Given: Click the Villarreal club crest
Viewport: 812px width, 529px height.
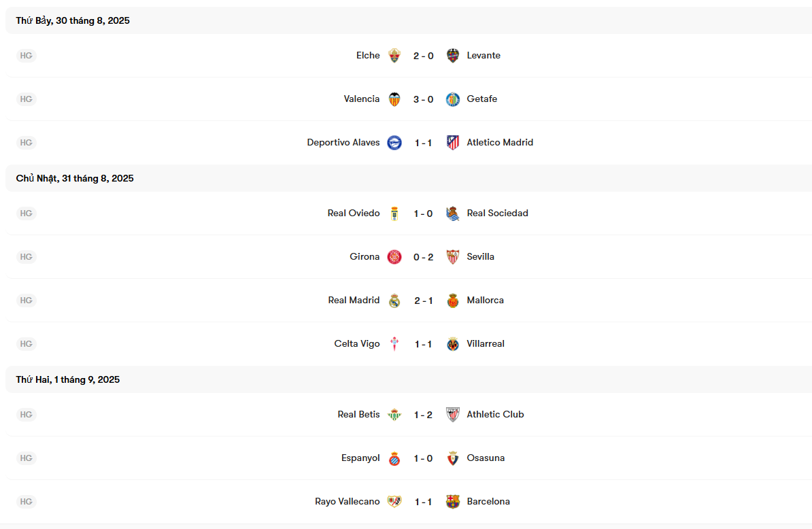Looking at the screenshot, I should pyautogui.click(x=453, y=344).
